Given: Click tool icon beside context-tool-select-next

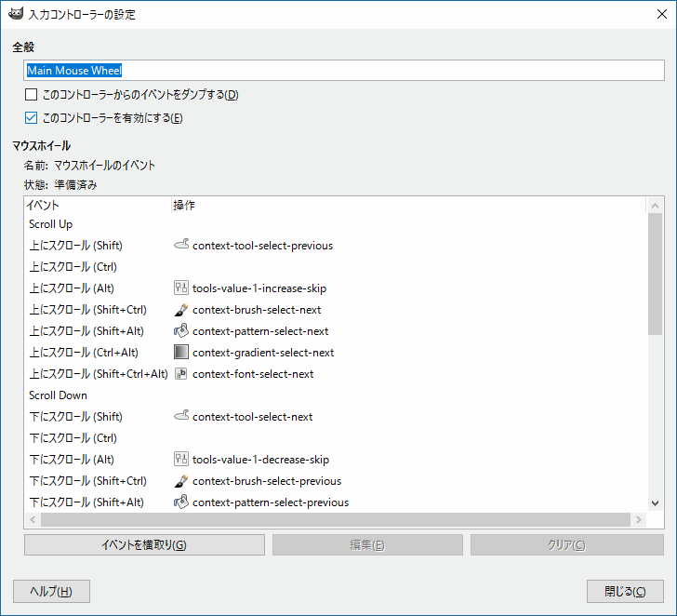Looking at the screenshot, I should pos(181,416).
